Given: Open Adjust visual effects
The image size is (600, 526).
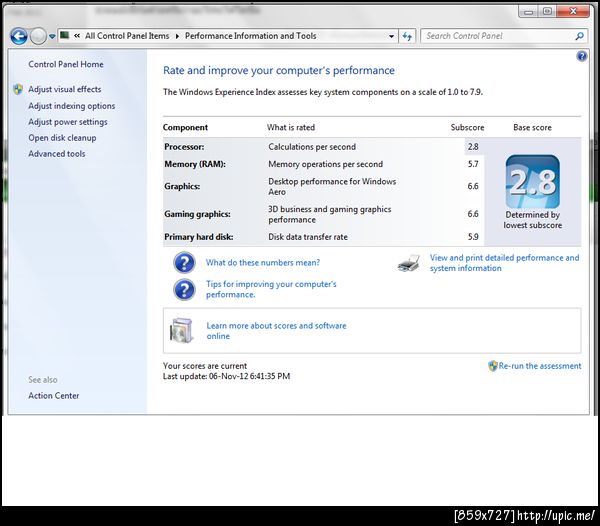Looking at the screenshot, I should coord(65,89).
